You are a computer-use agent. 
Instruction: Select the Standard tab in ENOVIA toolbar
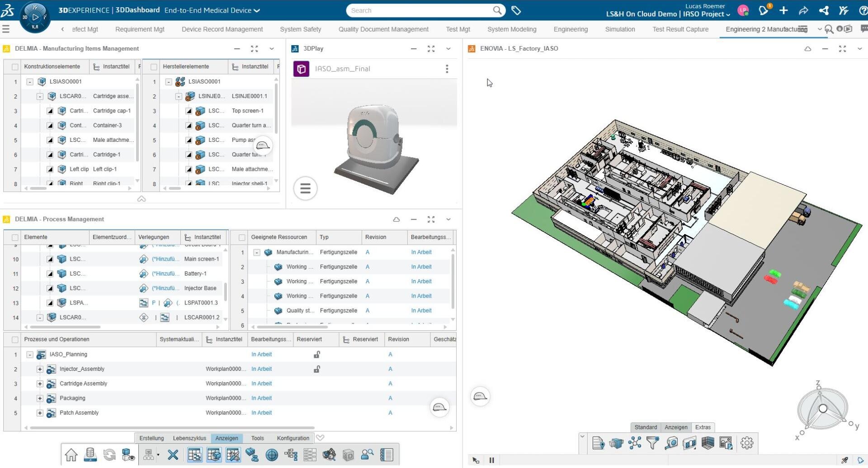(646, 427)
